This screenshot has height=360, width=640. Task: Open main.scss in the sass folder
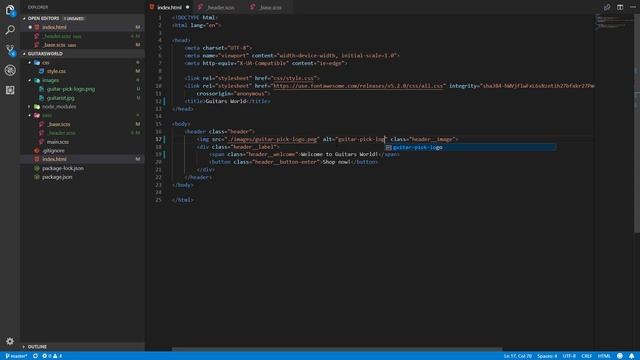[x=58, y=142]
